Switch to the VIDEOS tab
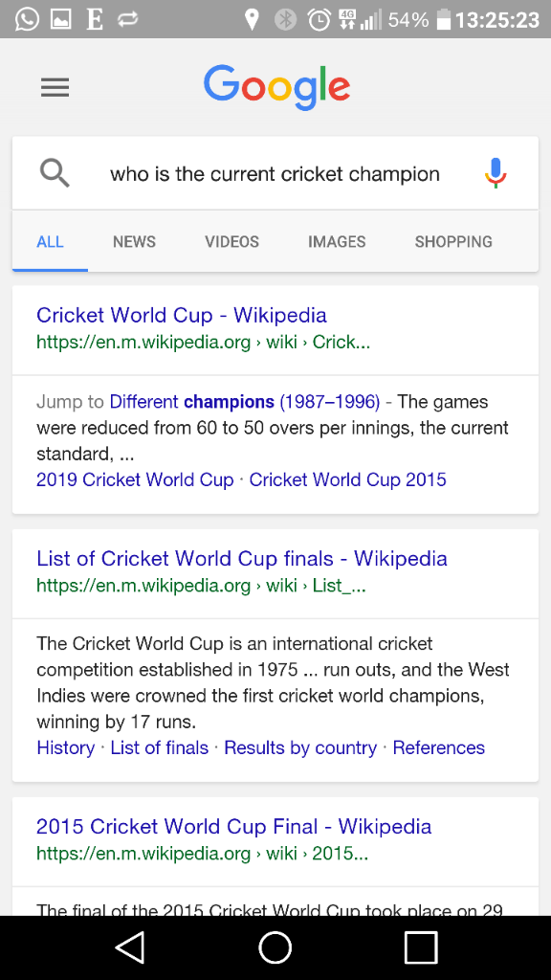This screenshot has width=551, height=980. 231,242
